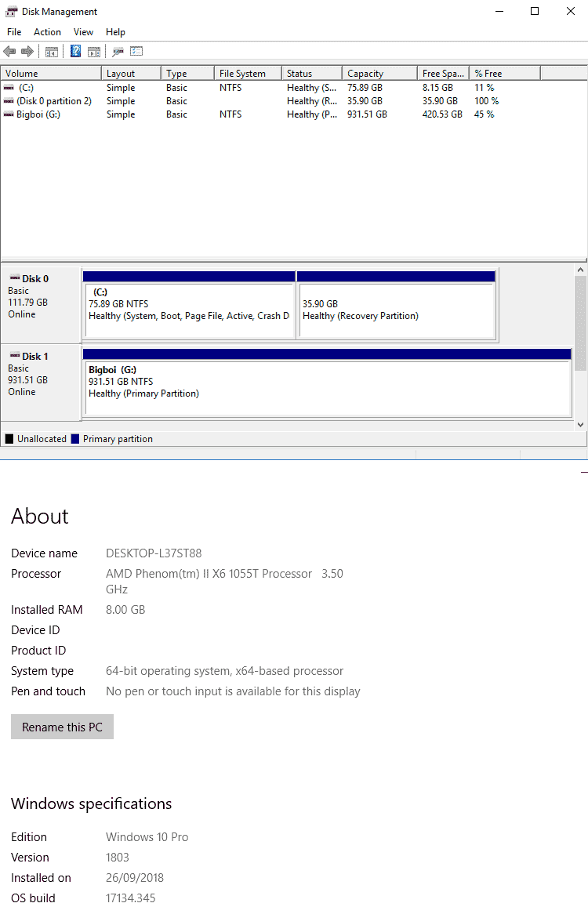
Task: Select the Bigboi (G:) volume row
Action: [294, 114]
